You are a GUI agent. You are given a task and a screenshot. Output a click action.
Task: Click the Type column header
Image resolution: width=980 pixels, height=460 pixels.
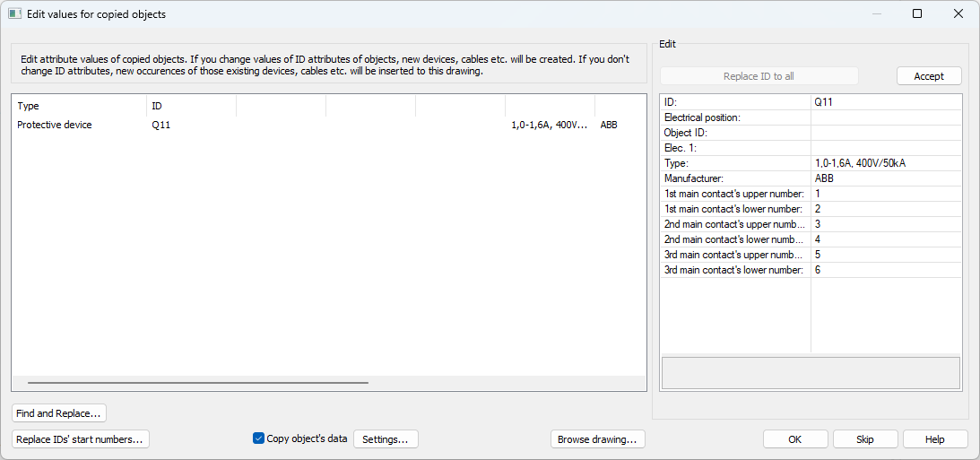point(79,106)
